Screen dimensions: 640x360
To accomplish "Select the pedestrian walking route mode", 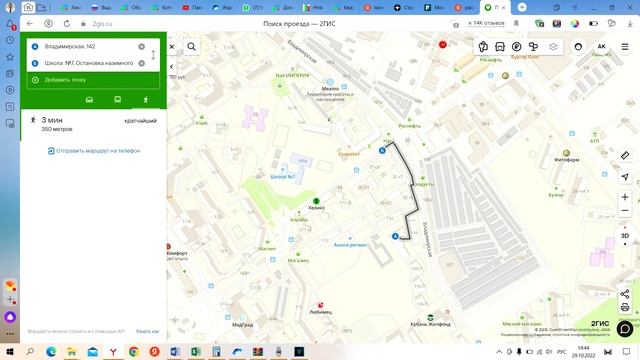I will click(x=146, y=100).
